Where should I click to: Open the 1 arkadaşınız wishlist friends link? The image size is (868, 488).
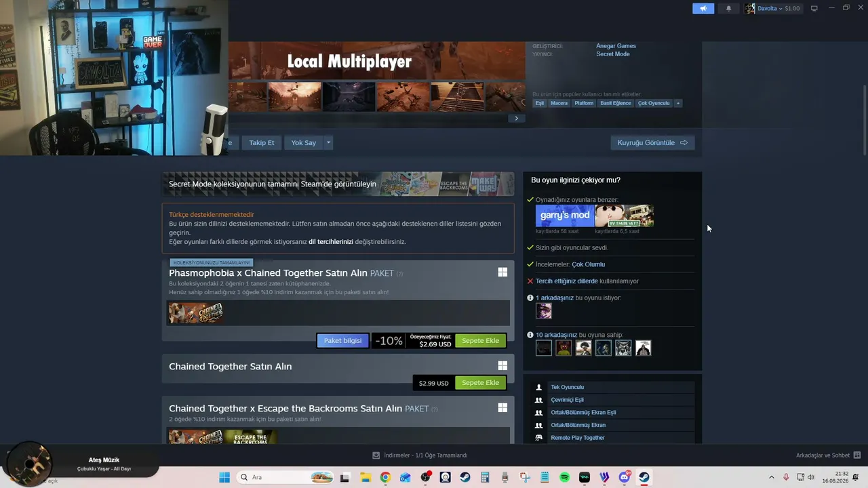point(555,298)
